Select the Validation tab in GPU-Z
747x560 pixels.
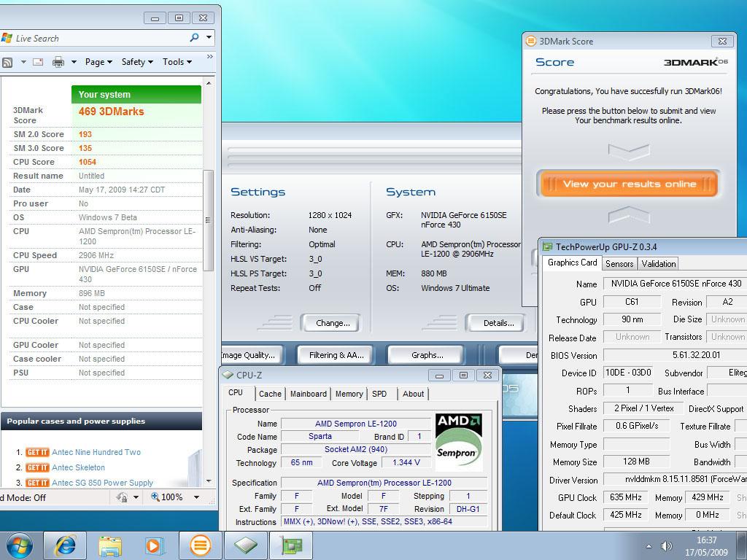pyautogui.click(x=659, y=264)
